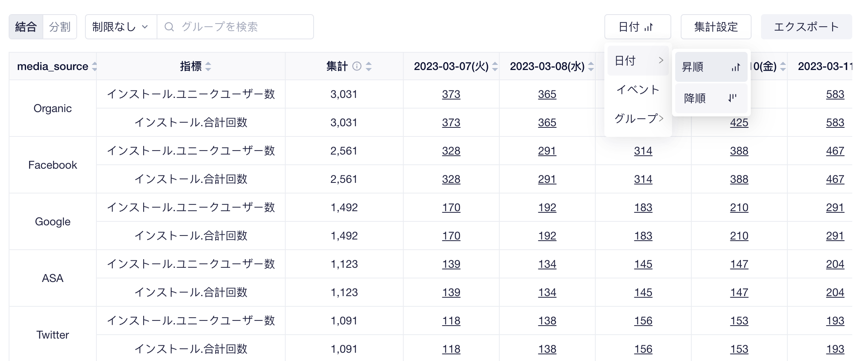Click magnifier icon in group search box
Screen dimensions: 868x361
pos(169,27)
